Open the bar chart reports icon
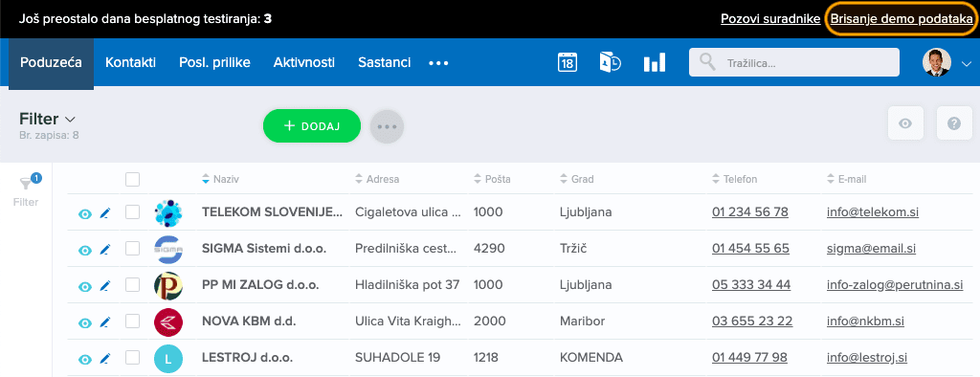The image size is (980, 377). tap(655, 62)
